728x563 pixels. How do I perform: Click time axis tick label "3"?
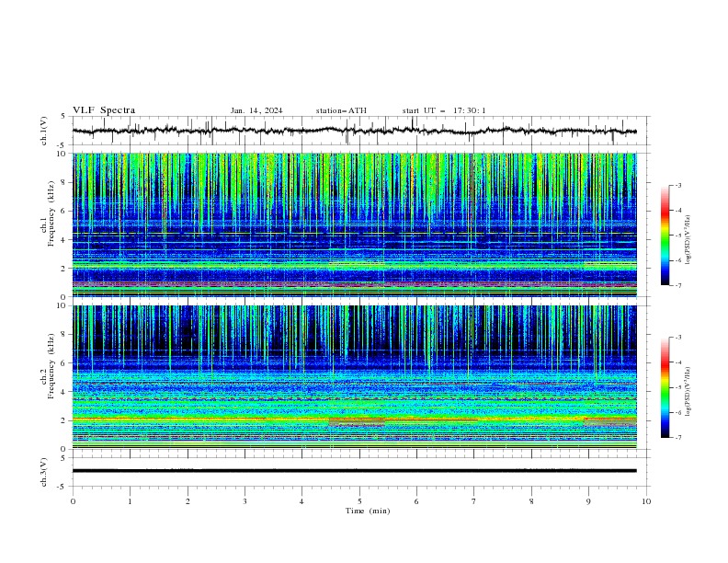pyautogui.click(x=245, y=501)
